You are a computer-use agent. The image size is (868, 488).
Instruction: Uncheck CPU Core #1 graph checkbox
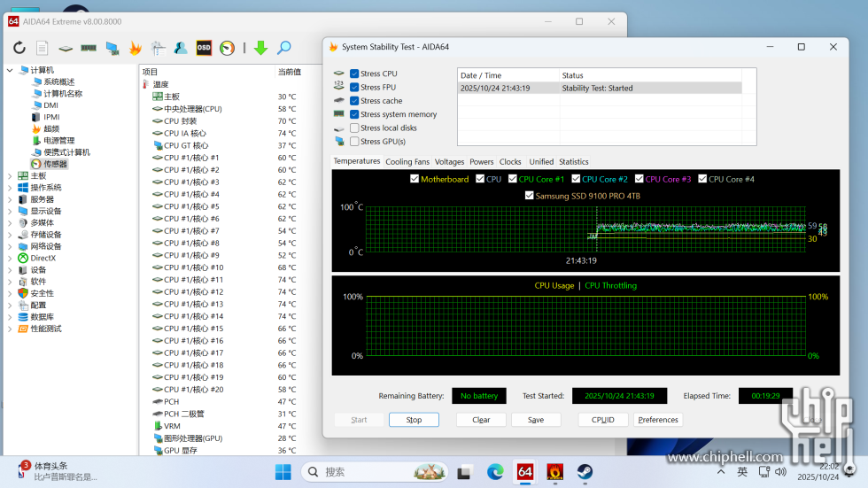click(x=512, y=180)
